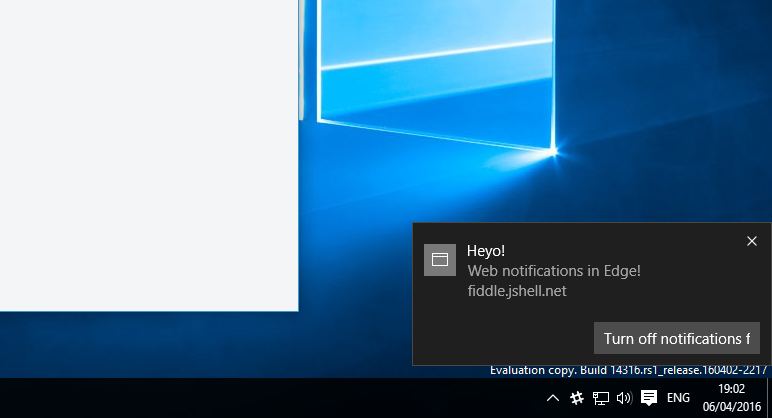Open the Slack tray icon
The height and width of the screenshot is (418, 772).
[577, 398]
